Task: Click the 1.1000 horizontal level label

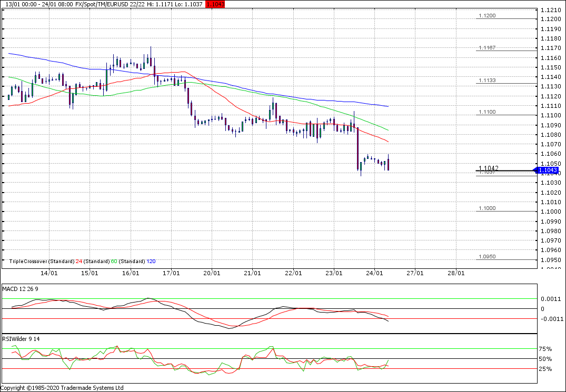Action: coord(487,208)
